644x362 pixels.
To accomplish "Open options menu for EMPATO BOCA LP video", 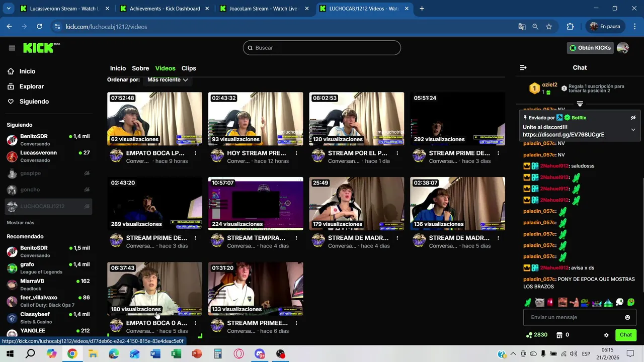I will coord(195,153).
